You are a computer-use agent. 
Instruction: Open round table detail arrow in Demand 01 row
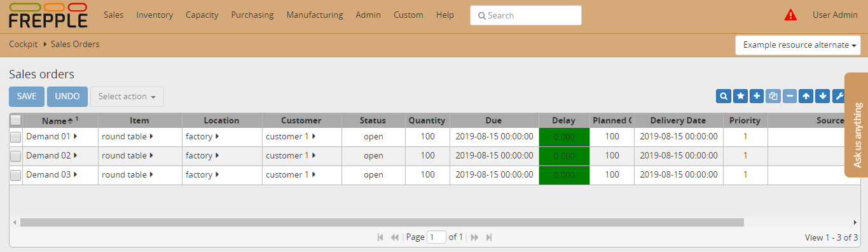[x=151, y=136]
